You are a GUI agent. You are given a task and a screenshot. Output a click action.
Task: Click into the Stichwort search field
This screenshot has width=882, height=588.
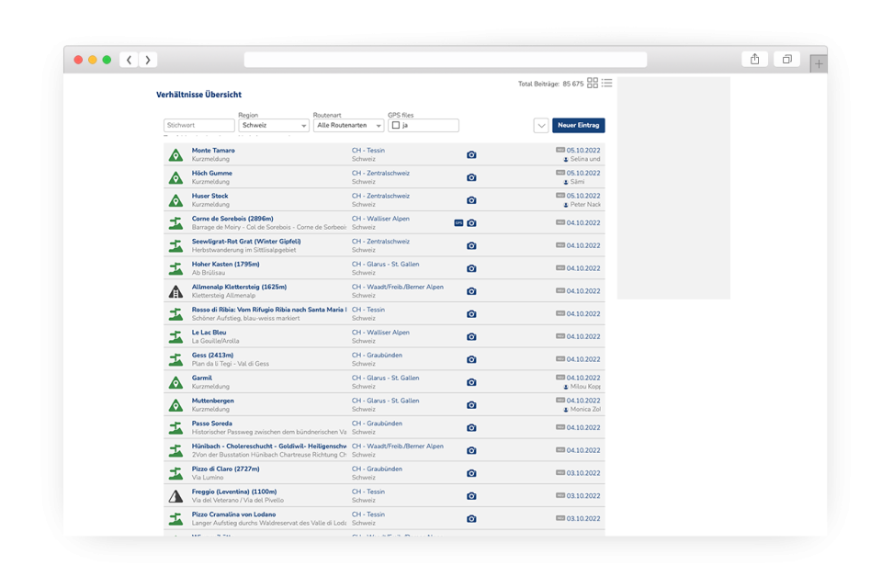pos(198,126)
